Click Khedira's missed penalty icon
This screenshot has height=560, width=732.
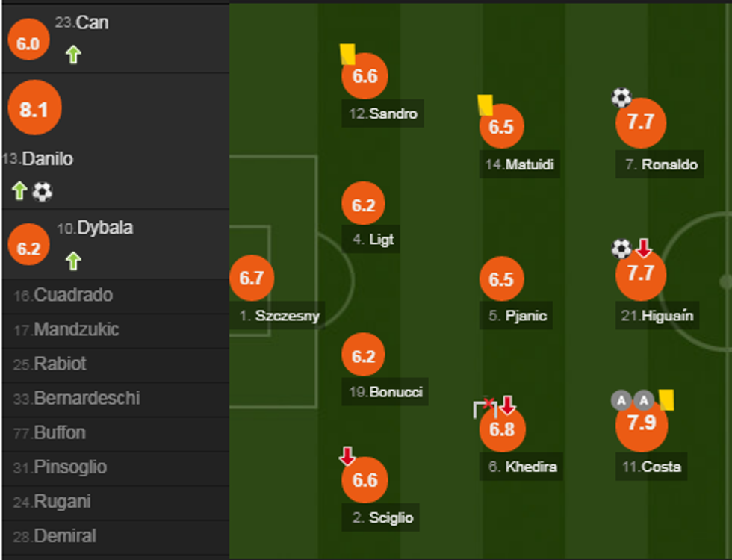point(485,407)
